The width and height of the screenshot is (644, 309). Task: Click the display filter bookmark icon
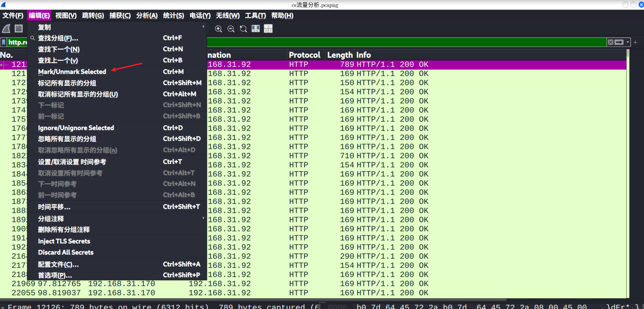pos(4,42)
